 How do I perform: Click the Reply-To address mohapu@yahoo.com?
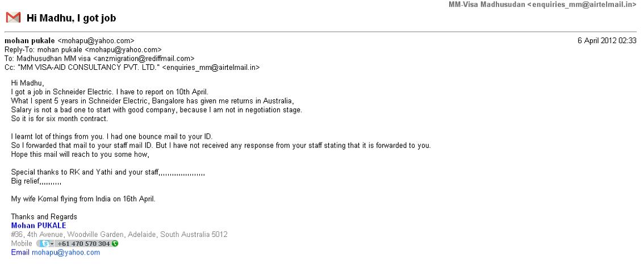coord(123,49)
